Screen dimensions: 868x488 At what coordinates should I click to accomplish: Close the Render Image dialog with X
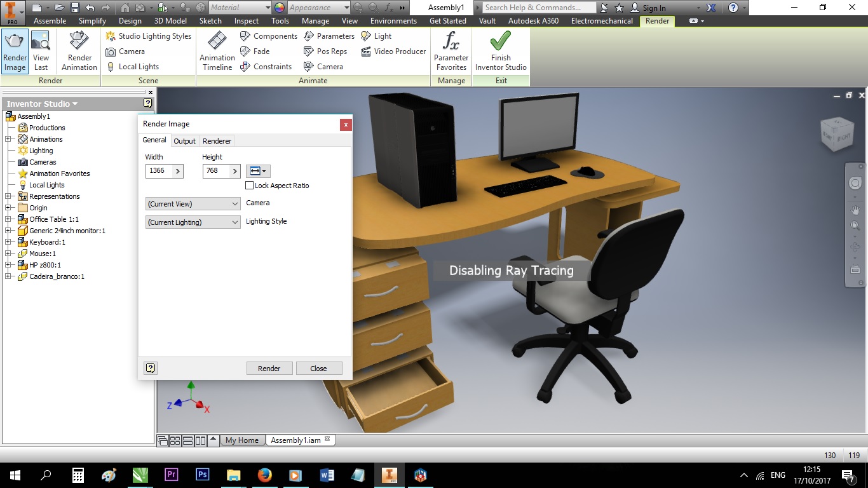click(346, 125)
